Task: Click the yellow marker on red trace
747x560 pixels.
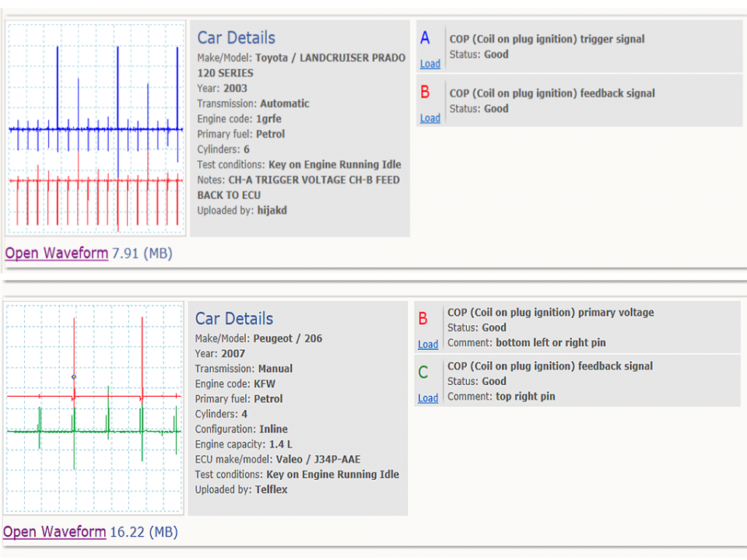Action: tap(74, 376)
